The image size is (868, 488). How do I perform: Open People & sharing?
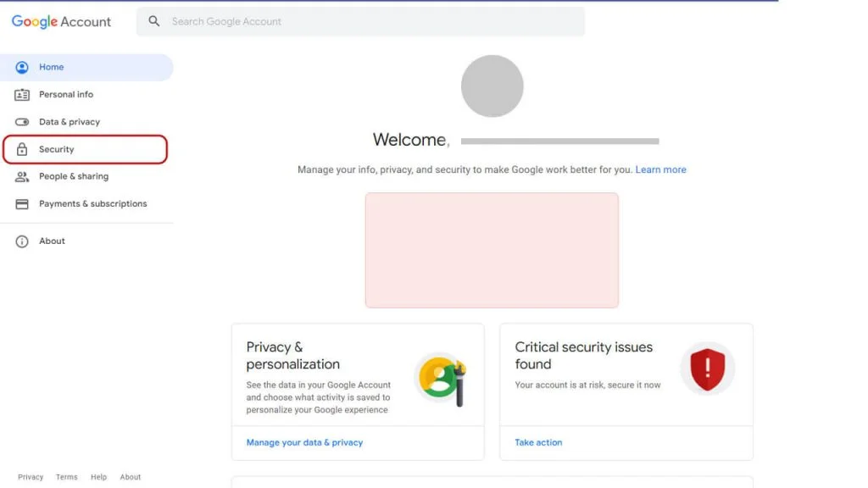[x=86, y=176]
